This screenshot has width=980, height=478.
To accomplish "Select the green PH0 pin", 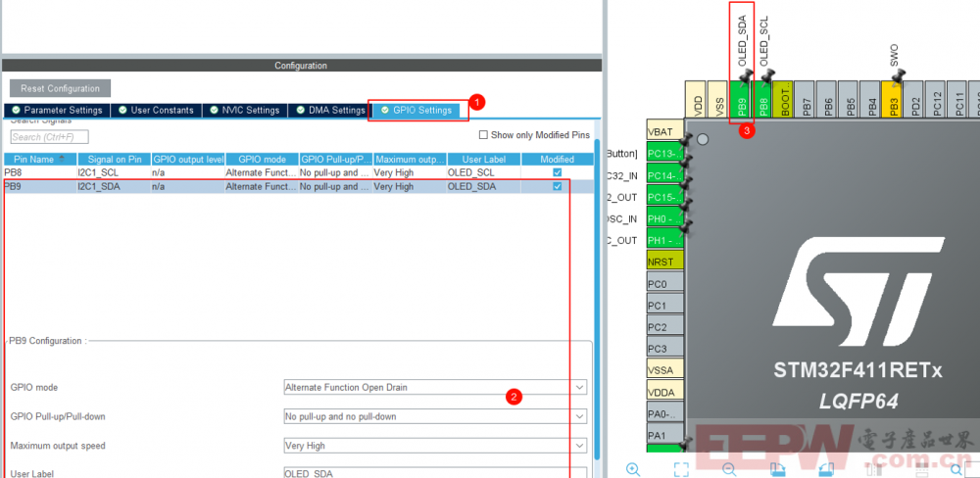I will click(665, 218).
